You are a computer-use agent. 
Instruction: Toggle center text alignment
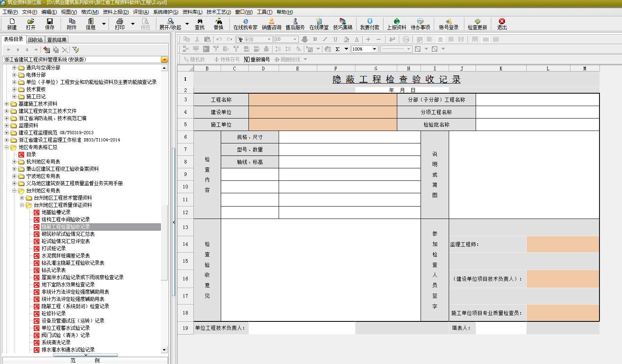point(440,39)
